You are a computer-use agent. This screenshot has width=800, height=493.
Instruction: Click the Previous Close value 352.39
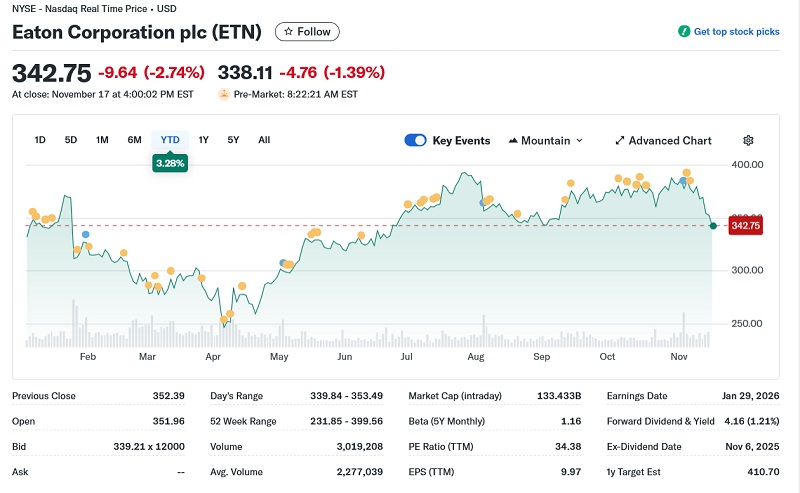(168, 396)
